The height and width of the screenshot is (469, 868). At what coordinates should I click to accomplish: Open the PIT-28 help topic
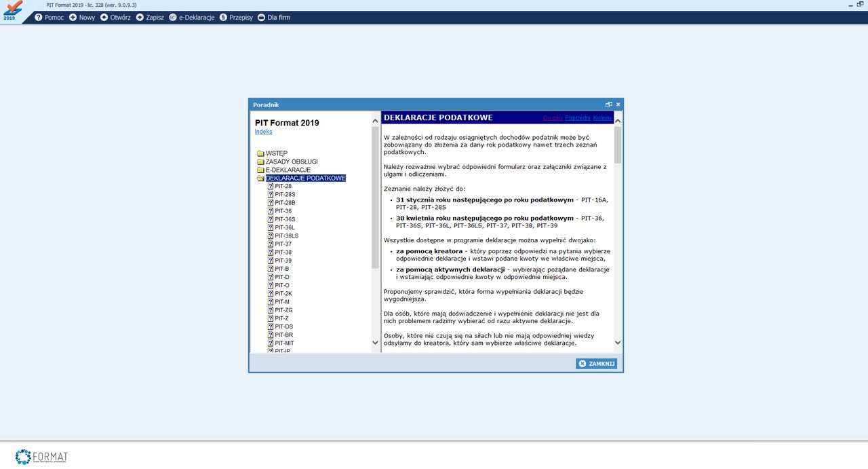tap(283, 186)
